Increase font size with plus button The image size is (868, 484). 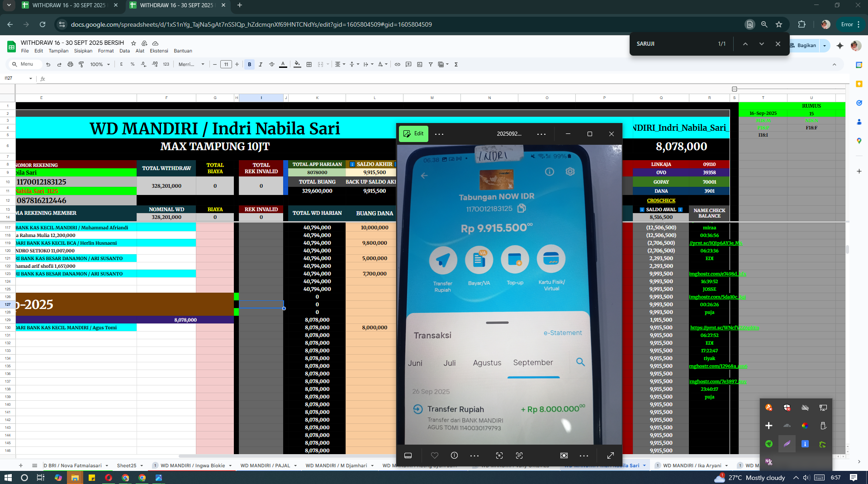pos(237,64)
